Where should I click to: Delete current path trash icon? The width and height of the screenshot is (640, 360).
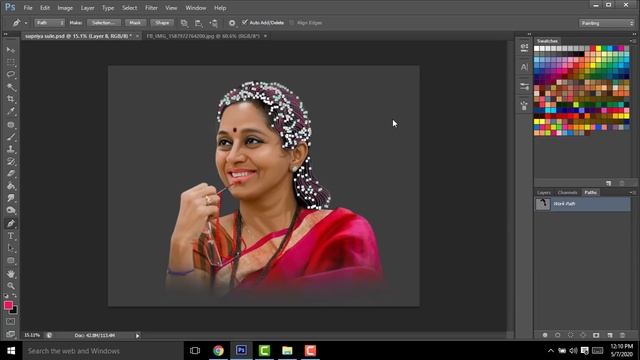(x=622, y=335)
